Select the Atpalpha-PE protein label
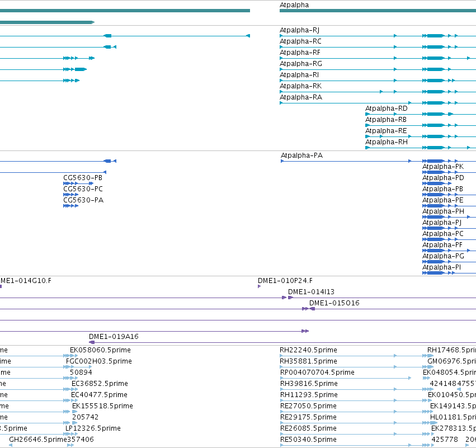This screenshot has width=476, height=448. click(442, 201)
